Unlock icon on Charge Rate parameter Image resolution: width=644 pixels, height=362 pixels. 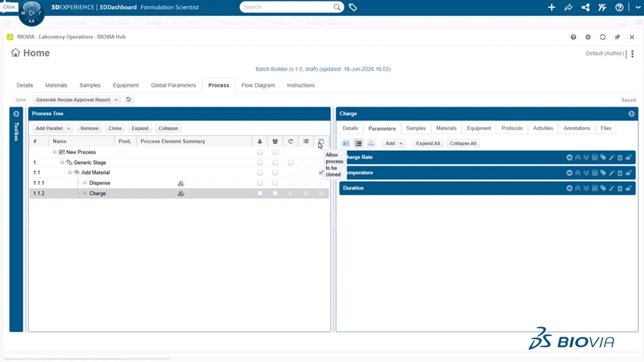point(629,157)
